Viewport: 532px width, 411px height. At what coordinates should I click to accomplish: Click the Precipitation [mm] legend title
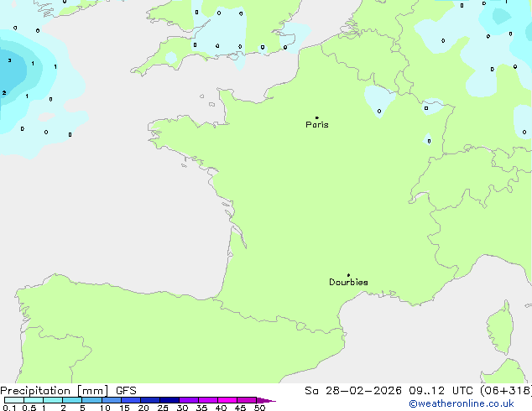54,390
